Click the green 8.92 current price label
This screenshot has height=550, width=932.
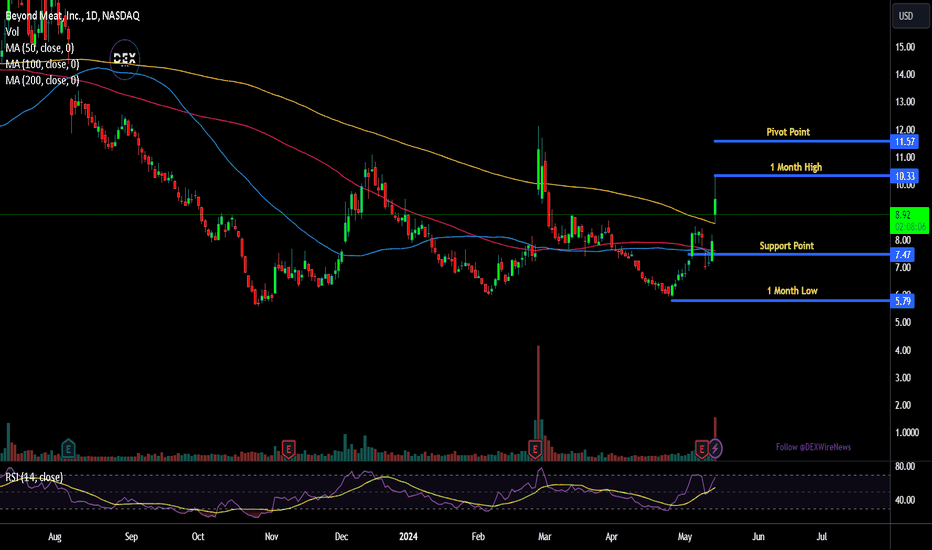click(910, 221)
